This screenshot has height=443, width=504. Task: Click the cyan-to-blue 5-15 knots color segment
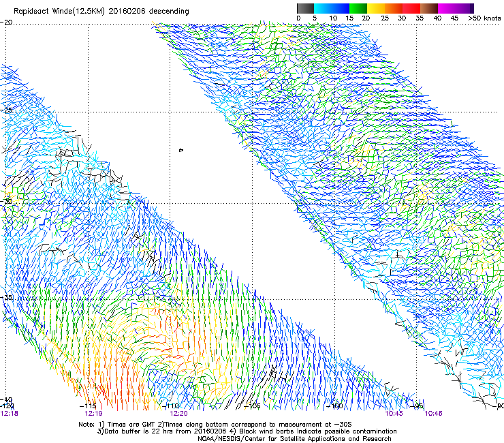coord(332,8)
